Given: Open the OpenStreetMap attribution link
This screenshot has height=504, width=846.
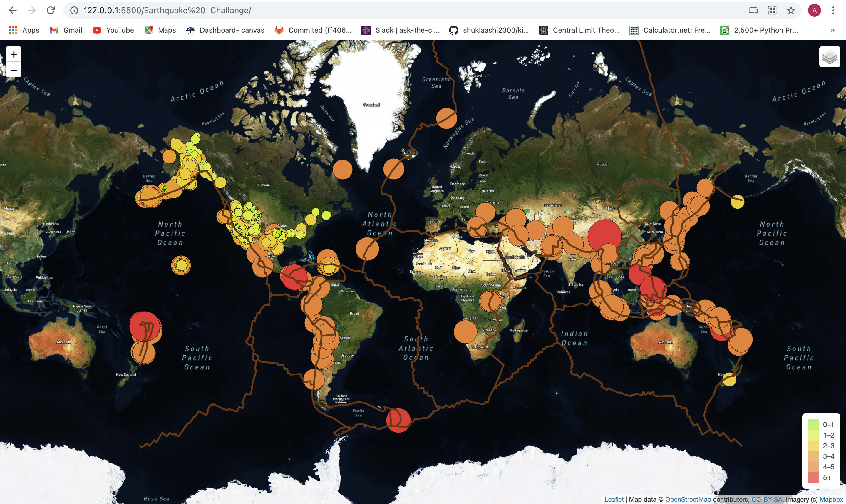Looking at the screenshot, I should pos(688,499).
